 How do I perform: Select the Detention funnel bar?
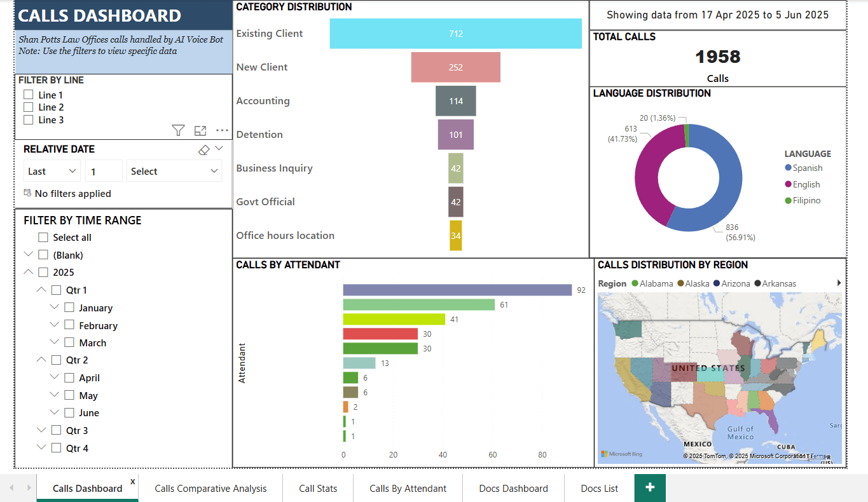click(455, 135)
